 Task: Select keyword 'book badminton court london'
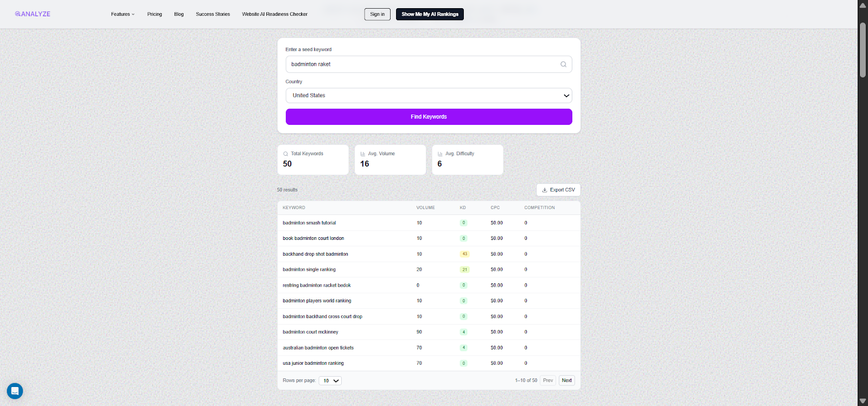(314, 238)
